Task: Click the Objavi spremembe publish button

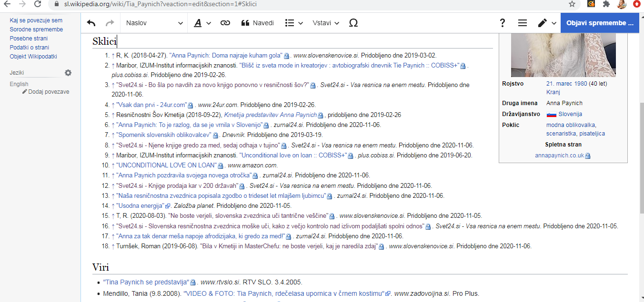Action: [x=600, y=22]
